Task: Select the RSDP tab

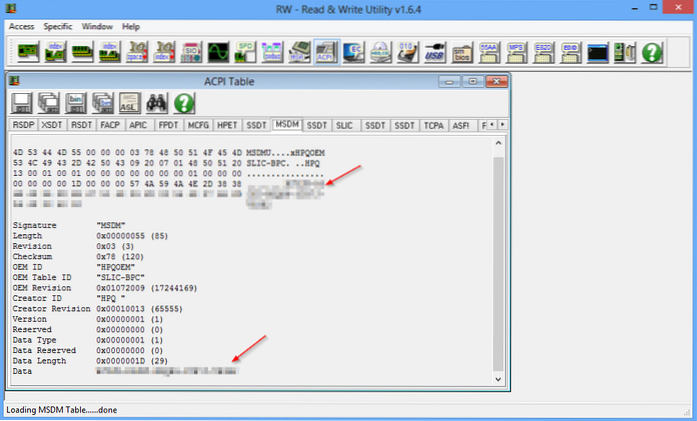Action: (x=22, y=125)
